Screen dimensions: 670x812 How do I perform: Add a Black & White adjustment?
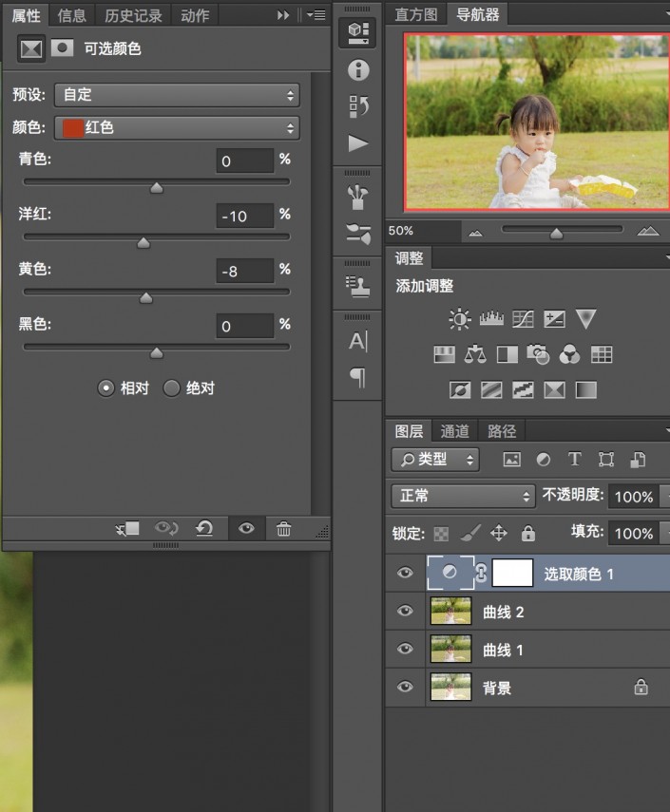tap(507, 355)
